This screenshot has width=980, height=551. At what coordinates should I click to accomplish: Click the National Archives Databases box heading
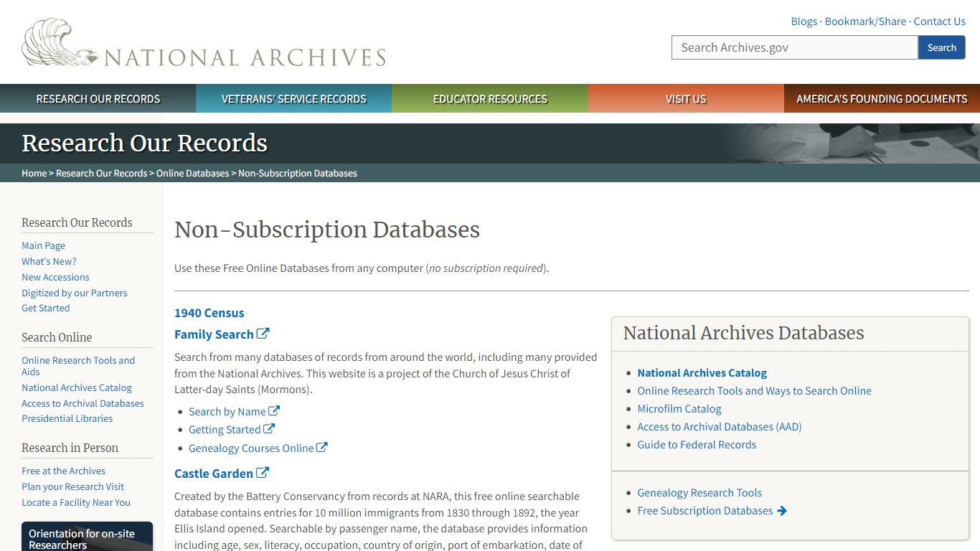pos(743,333)
